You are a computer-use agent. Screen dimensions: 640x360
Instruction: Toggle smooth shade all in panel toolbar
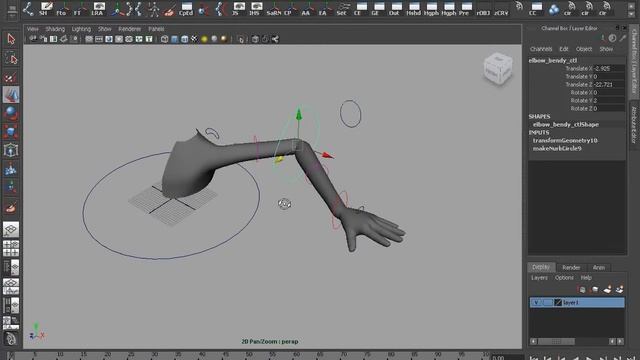pyautogui.click(x=175, y=39)
